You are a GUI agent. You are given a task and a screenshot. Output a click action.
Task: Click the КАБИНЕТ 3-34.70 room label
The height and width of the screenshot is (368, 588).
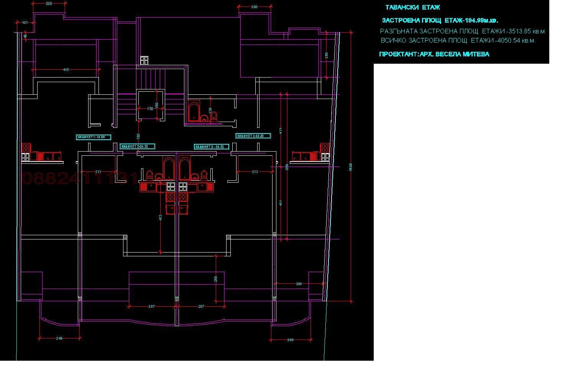click(x=212, y=147)
